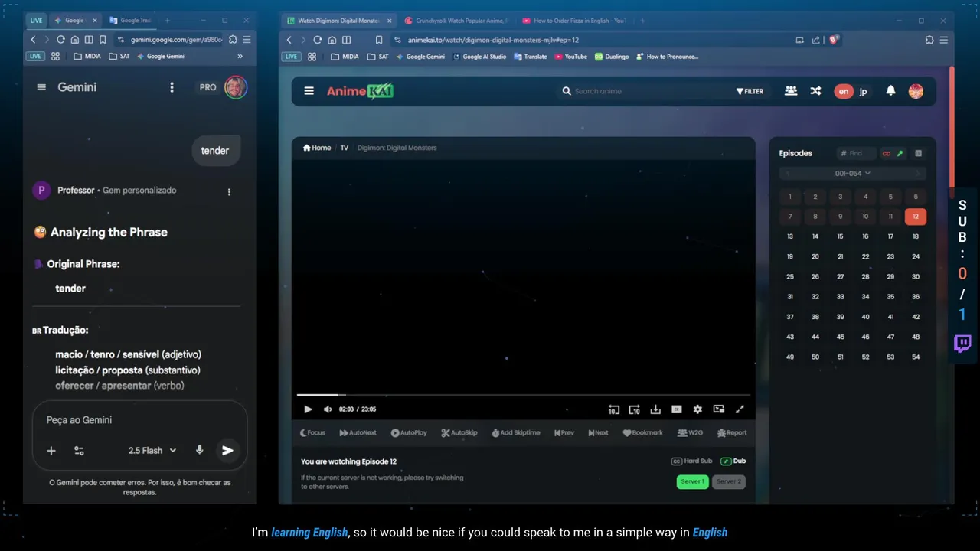Open AnimeKai notifications bell

[890, 91]
